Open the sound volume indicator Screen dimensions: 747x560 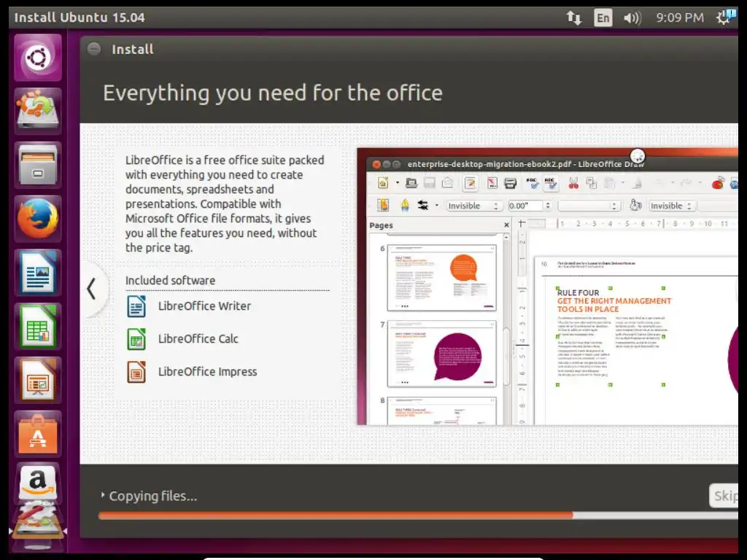click(632, 18)
